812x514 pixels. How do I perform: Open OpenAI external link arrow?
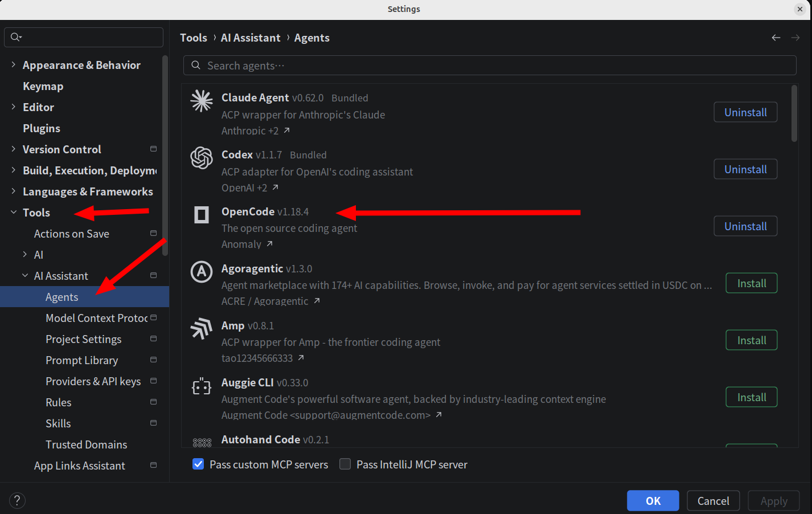tap(276, 187)
